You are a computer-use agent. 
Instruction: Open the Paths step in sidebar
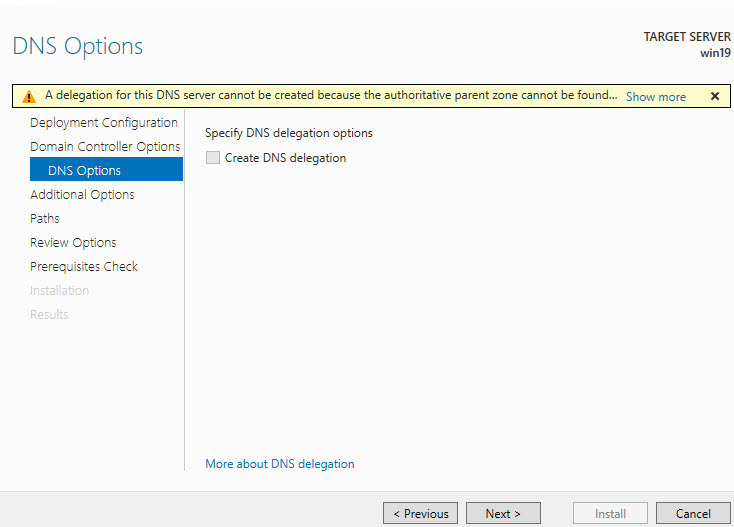coord(45,219)
